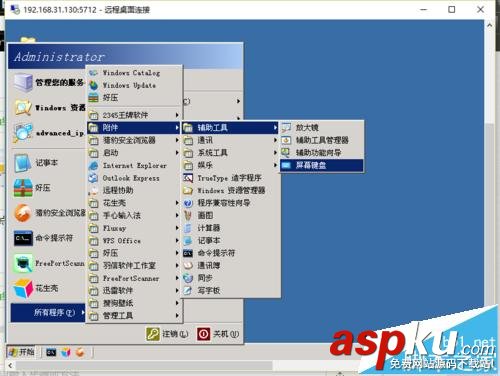The width and height of the screenshot is (500, 376).
Task: Click the Outlook Express icon
Action: pyautogui.click(x=94, y=178)
